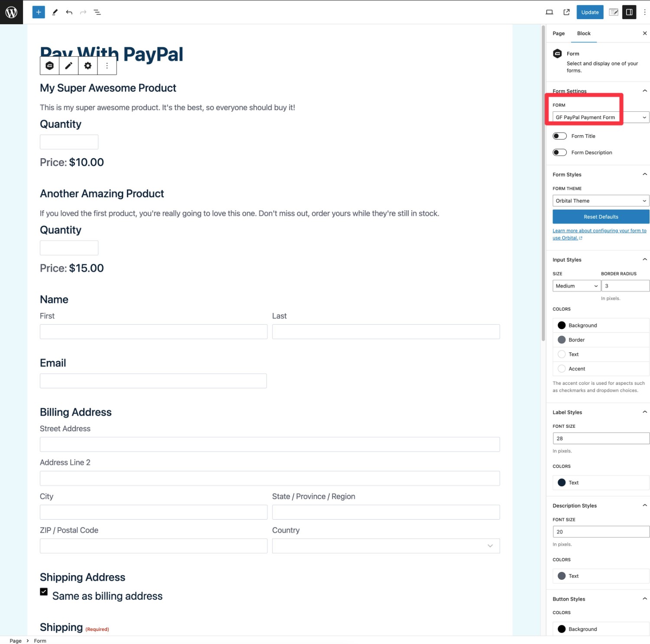Click the Border Radius field

point(625,286)
